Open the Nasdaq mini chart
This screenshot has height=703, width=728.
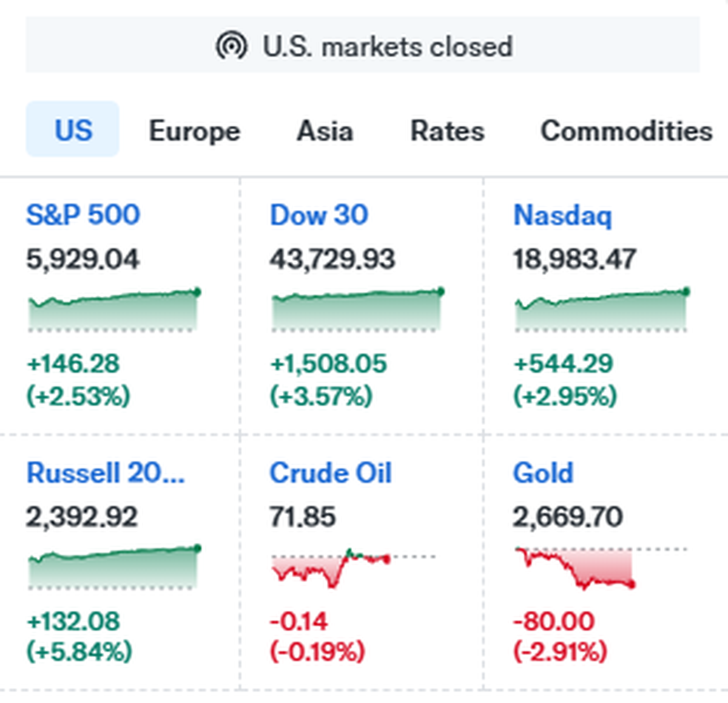pos(601,310)
